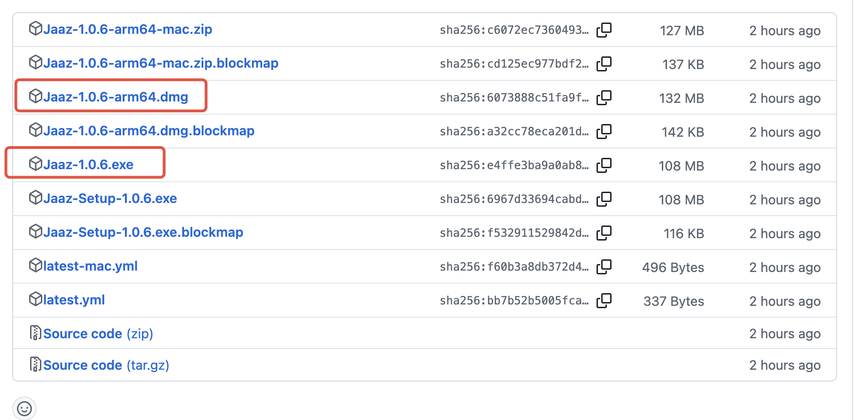868x420 pixels.
Task: Copy sha256 hash for Jaaz-Setup-1.0.6.exe
Action: pos(604,199)
